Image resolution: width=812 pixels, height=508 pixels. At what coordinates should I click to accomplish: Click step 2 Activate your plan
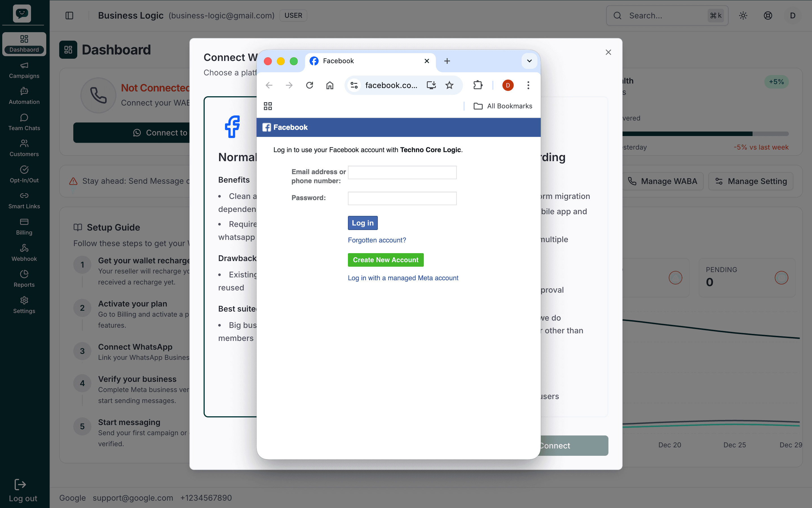coord(133,304)
